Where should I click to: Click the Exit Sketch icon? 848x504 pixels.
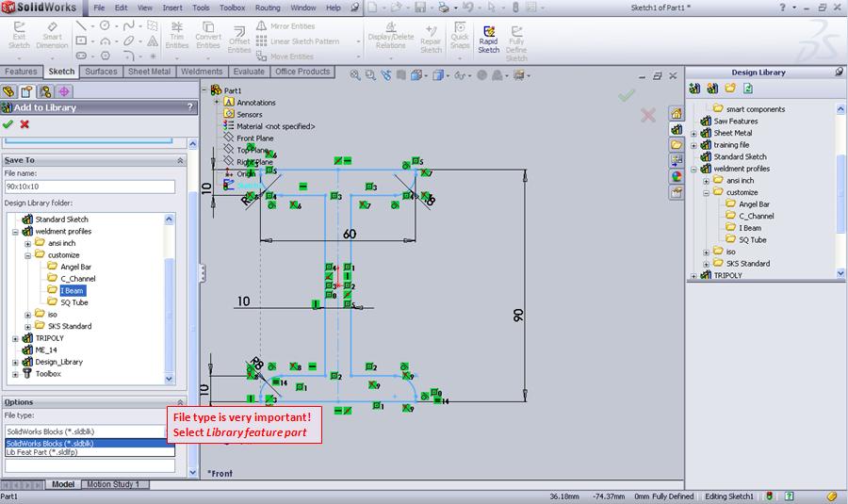click(x=19, y=35)
